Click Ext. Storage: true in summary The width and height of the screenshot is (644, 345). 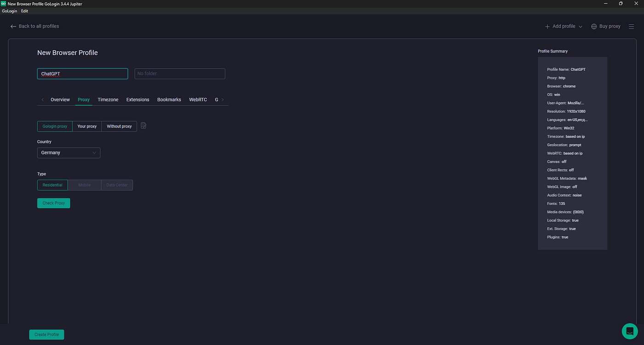tap(561, 229)
